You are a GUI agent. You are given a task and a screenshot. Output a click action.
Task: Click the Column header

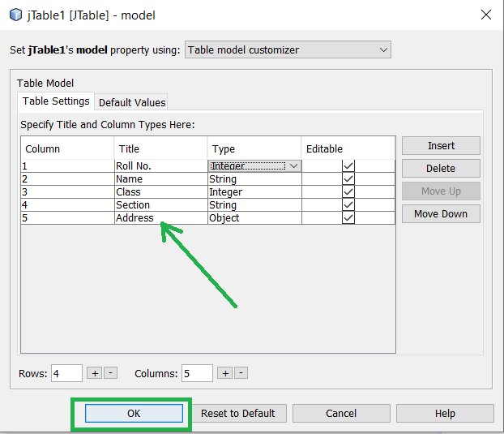(x=67, y=148)
